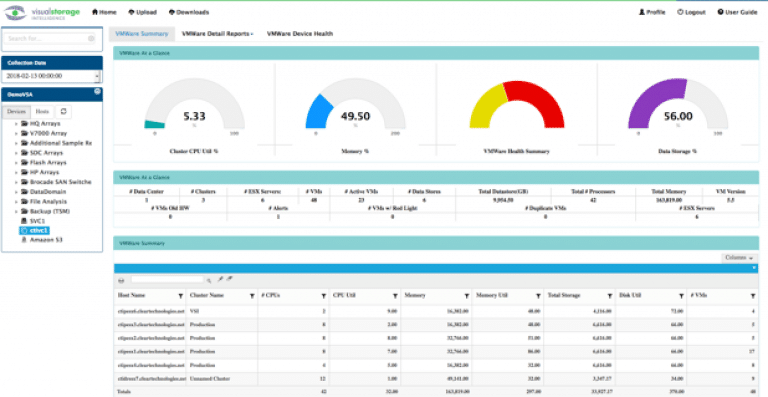Collapse the DemoVSA panel toggle
768x397 pixels.
pos(97,92)
